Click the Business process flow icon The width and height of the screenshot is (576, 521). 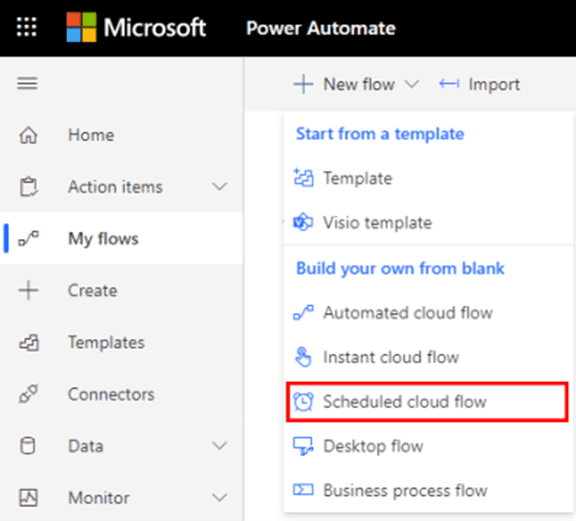(303, 490)
